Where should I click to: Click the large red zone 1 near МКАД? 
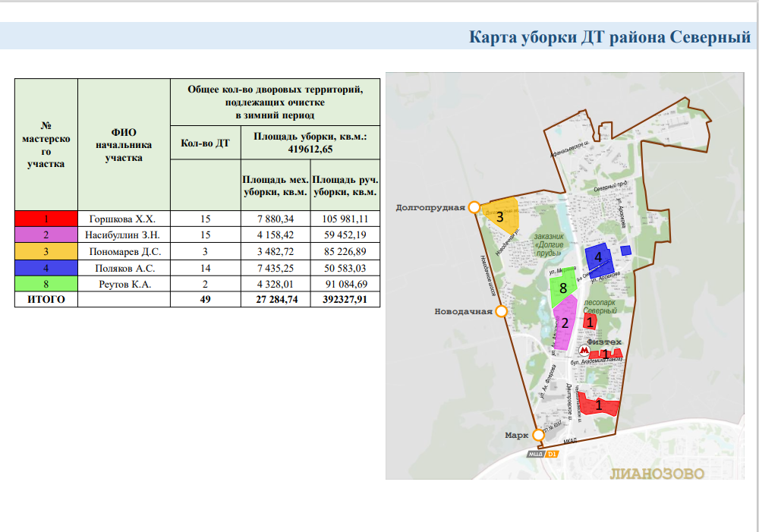click(598, 405)
